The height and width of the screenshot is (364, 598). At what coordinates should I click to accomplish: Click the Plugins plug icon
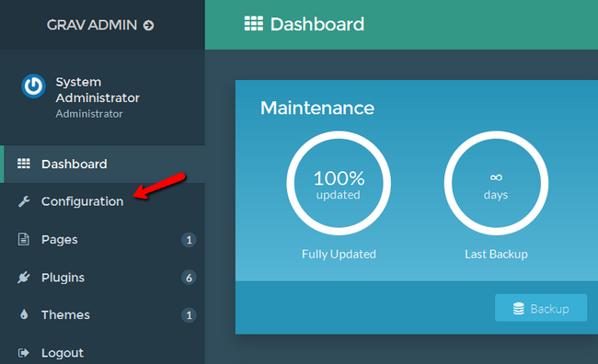24,277
